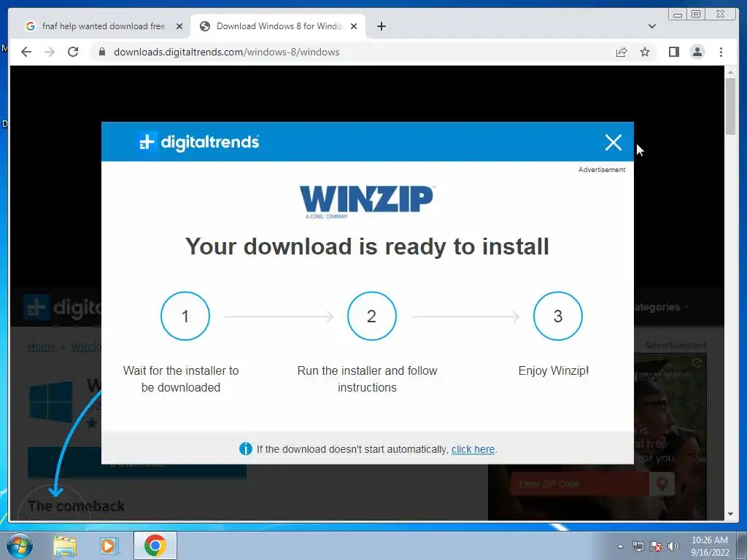
Task: Click the blue info icon in footer
Action: [x=245, y=448]
